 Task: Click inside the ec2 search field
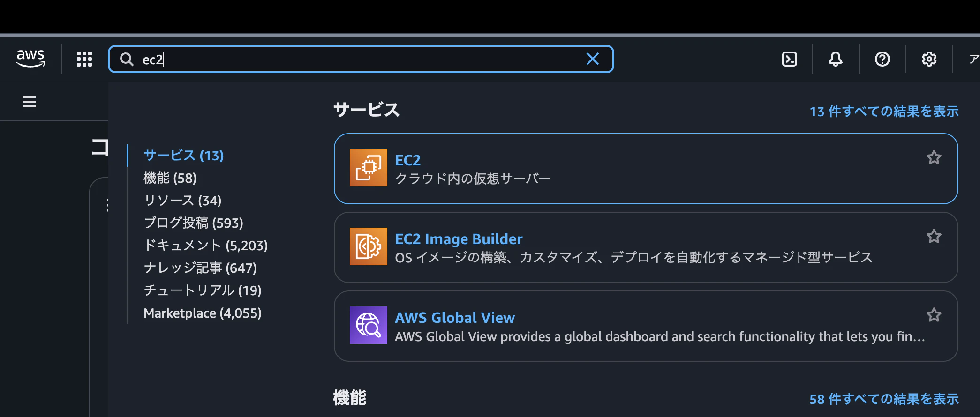(361, 59)
